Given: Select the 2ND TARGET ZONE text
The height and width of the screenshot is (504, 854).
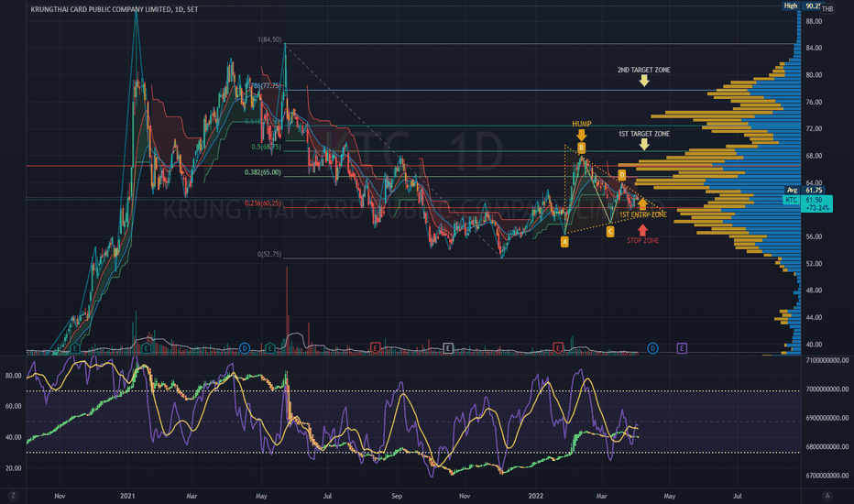Looking at the screenshot, I should coord(644,70).
